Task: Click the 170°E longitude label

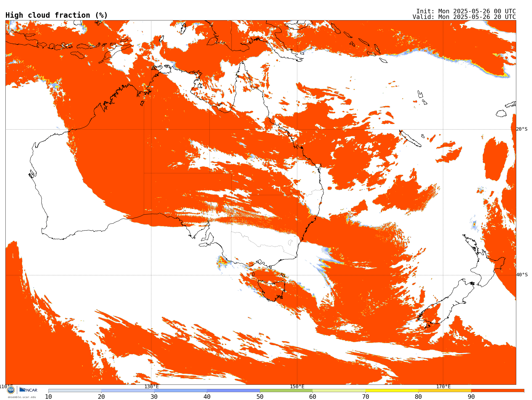Action: coord(443,386)
